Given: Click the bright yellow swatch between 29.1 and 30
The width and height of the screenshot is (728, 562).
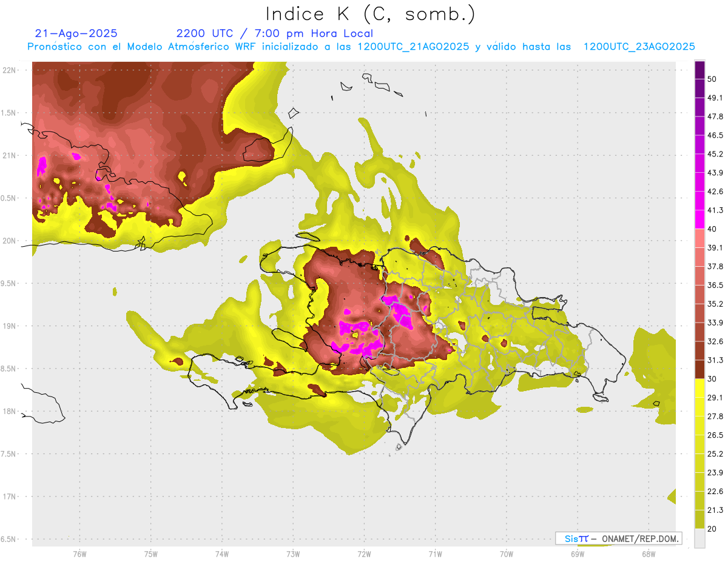Looking at the screenshot, I should [699, 388].
